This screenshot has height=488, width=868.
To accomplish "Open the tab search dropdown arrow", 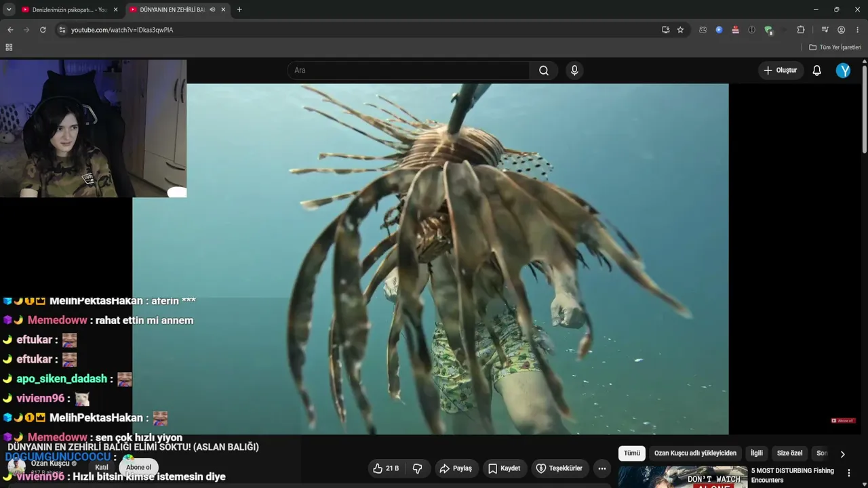I will [9, 9].
